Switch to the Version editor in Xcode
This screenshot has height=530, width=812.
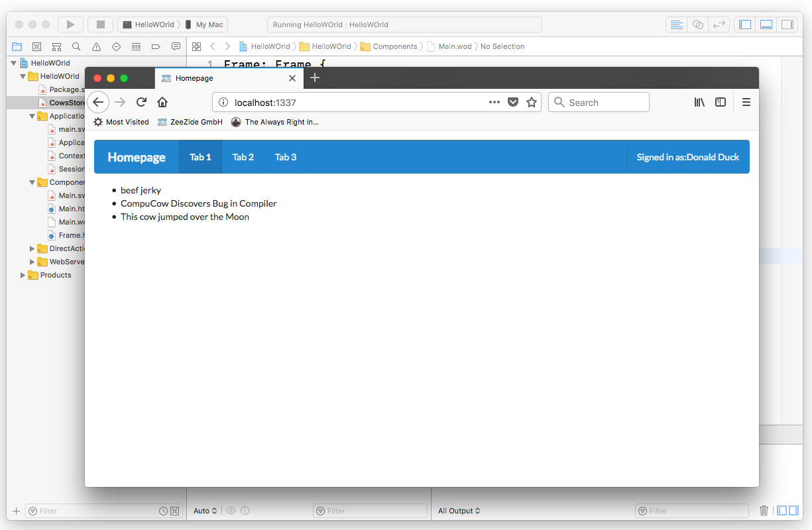tap(719, 25)
